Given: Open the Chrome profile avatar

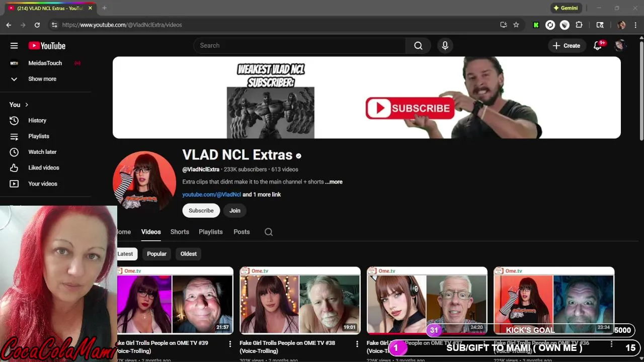Looking at the screenshot, I should tap(621, 25).
